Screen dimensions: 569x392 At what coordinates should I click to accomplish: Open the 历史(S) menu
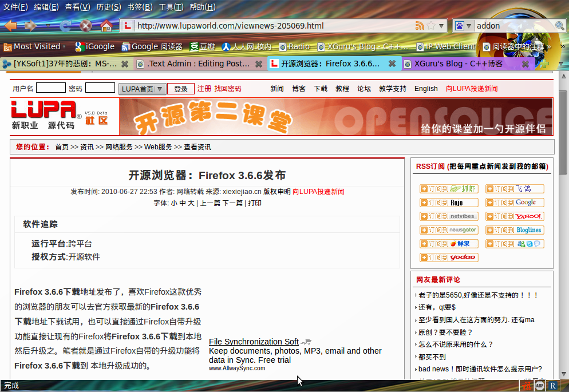click(109, 7)
